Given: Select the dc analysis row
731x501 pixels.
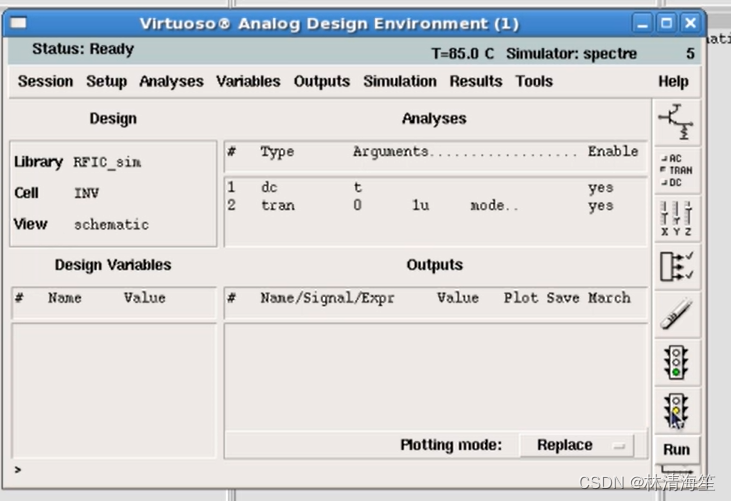Looking at the screenshot, I should coord(435,187).
